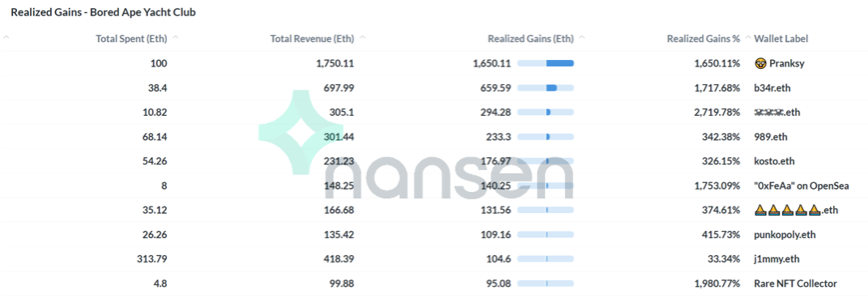868x303 pixels.
Task: Select the Total Revenue value 697.99
Action: pos(339,87)
